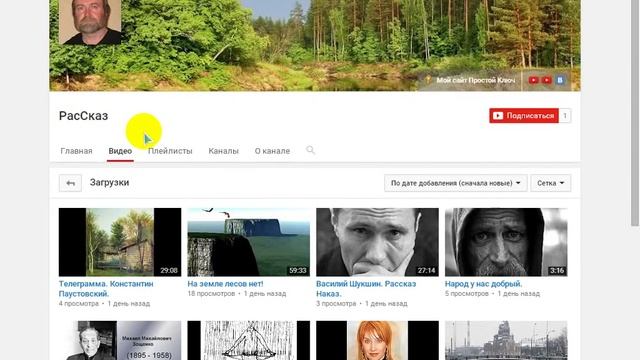Open the Сетка view dropdown
The image size is (640, 360).
[x=551, y=183]
